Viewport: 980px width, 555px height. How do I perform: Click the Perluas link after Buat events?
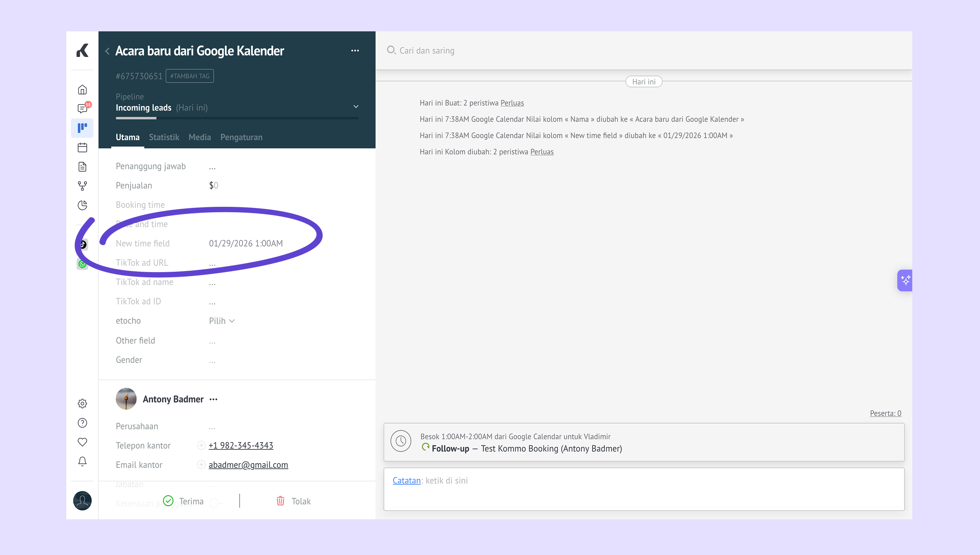click(x=512, y=103)
